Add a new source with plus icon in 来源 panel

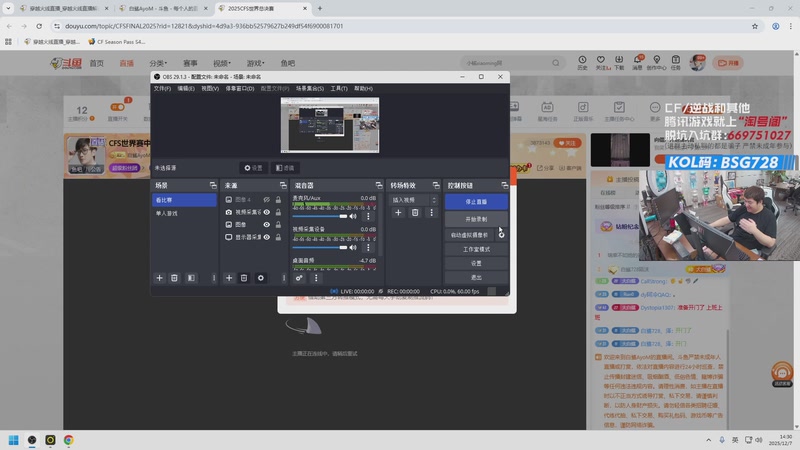pyautogui.click(x=229, y=278)
